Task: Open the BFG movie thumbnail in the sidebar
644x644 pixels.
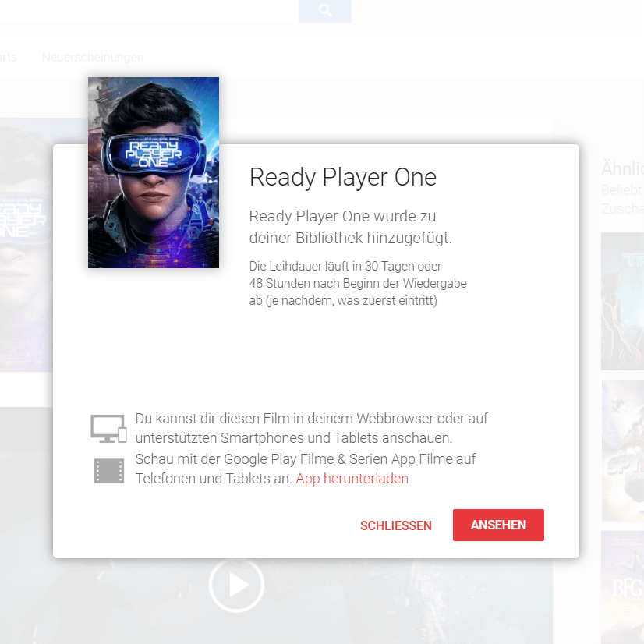Action: [623, 587]
